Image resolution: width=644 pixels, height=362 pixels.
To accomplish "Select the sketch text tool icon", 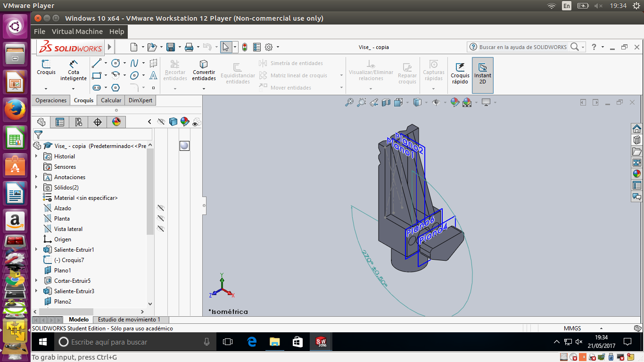I will pyautogui.click(x=153, y=75).
